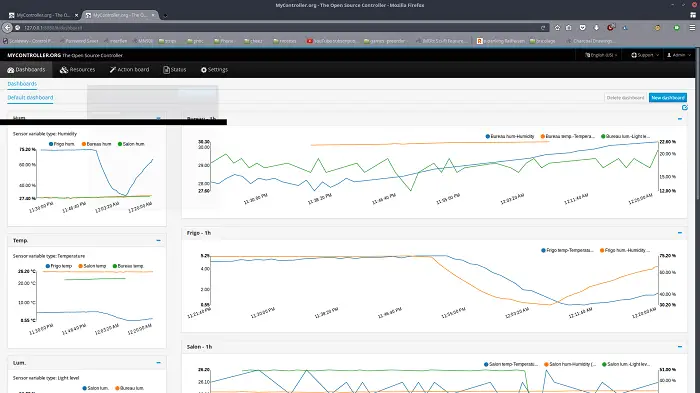700x393 pixels.
Task: Reload the page from the address bar
Action: [543, 28]
